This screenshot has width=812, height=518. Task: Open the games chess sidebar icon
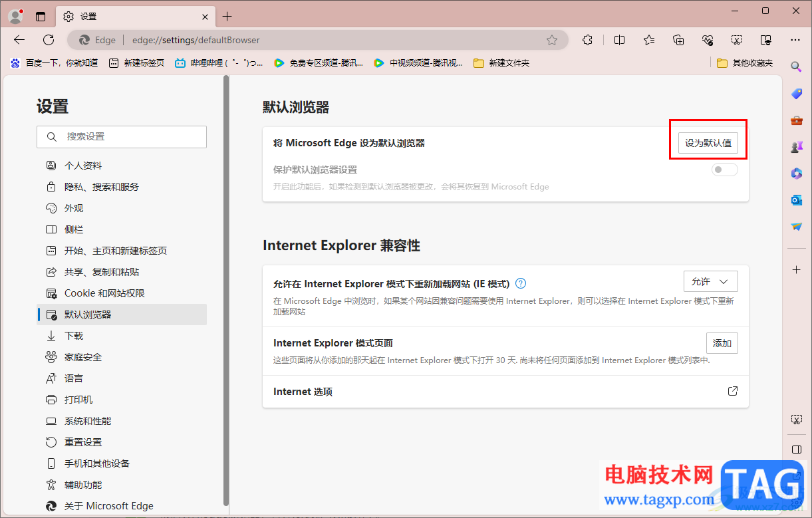click(796, 147)
